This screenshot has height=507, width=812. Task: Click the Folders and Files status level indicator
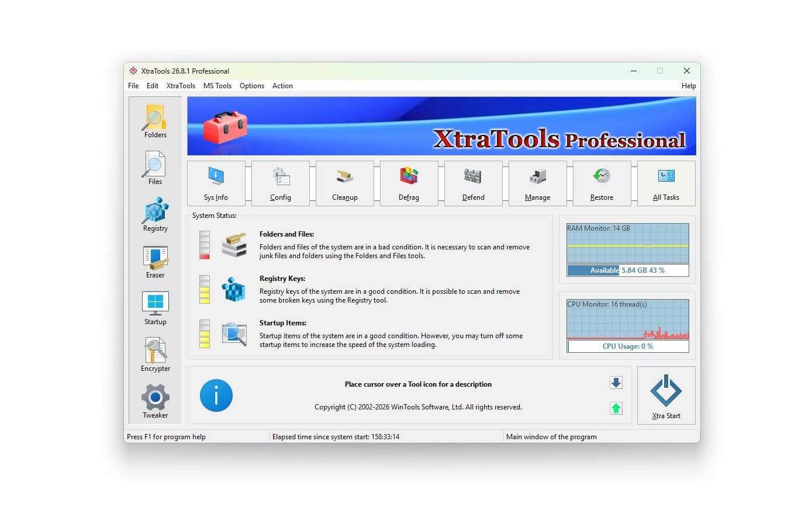click(205, 245)
